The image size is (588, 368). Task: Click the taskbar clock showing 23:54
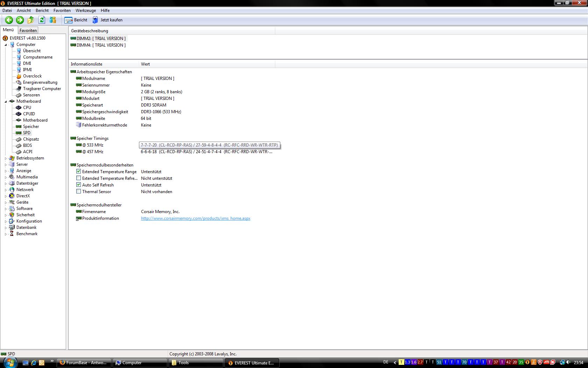coord(579,362)
